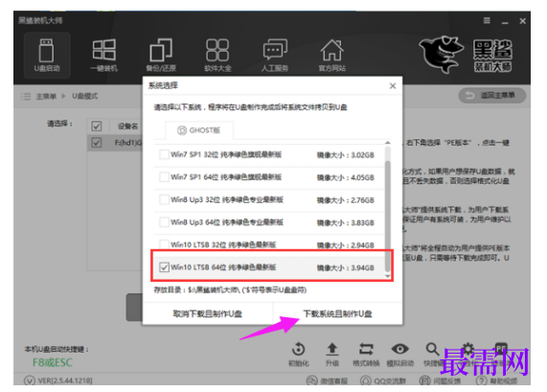
Task: Click the 黑鲨装机大师 title text
Action: click(x=40, y=20)
